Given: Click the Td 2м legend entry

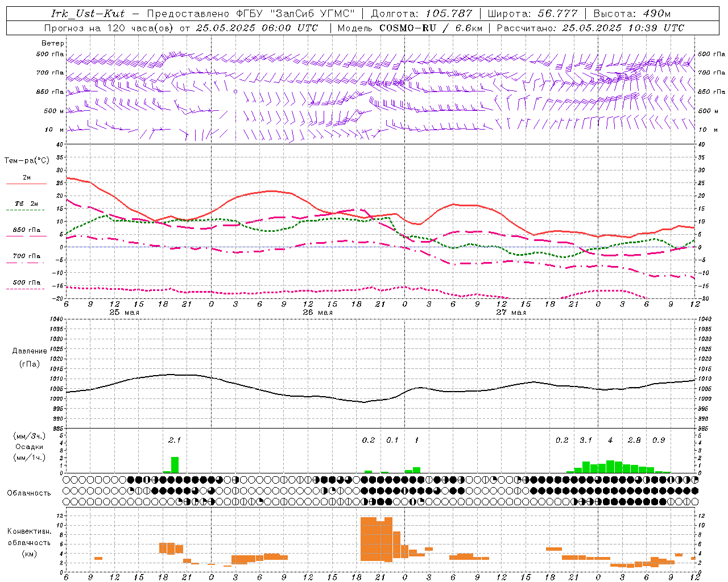Looking at the screenshot, I should point(26,203).
